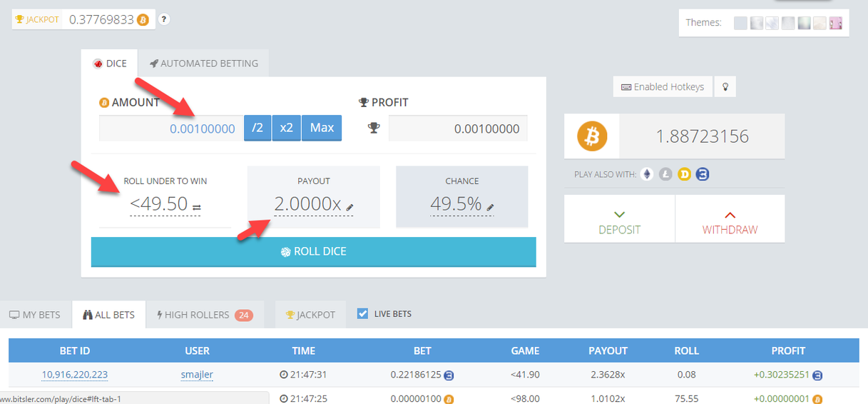Halve the bet with /2 button
Screen dimensions: 868x404
pos(257,128)
